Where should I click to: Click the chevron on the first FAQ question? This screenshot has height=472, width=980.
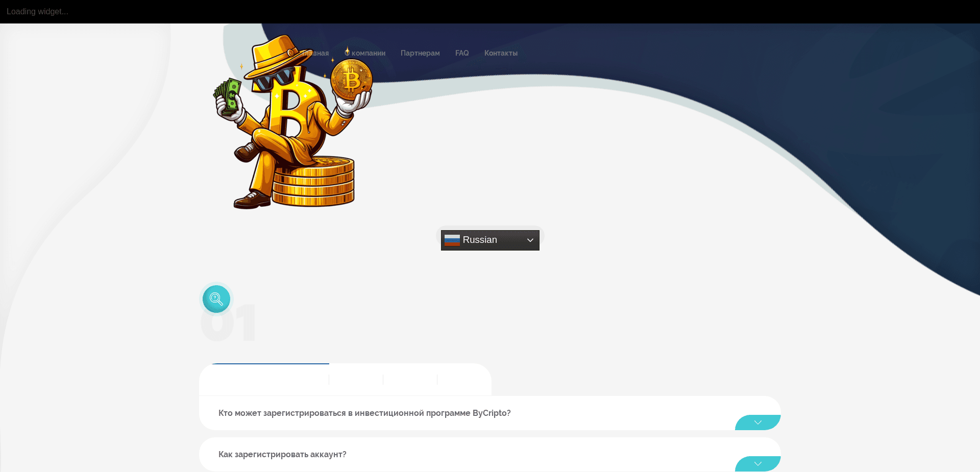757,423
